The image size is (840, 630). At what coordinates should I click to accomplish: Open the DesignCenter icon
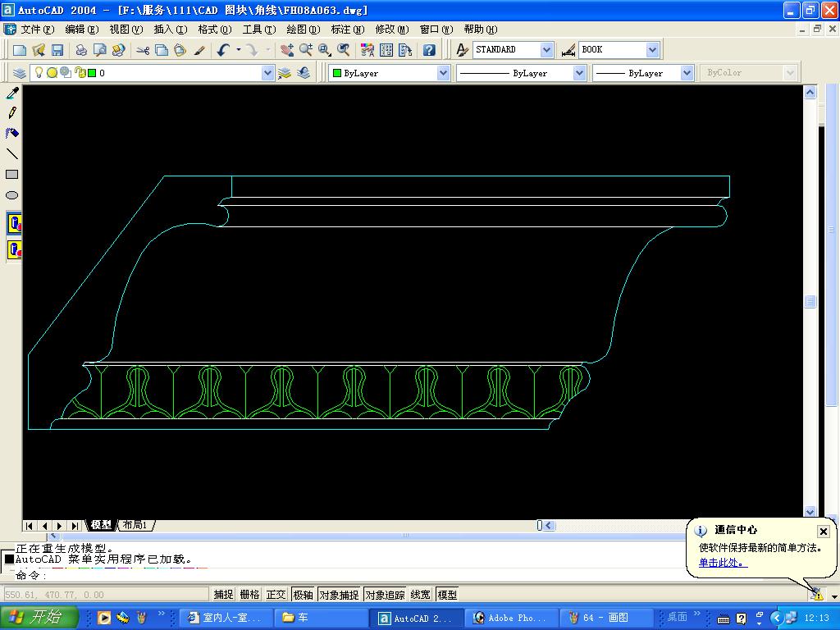point(386,50)
